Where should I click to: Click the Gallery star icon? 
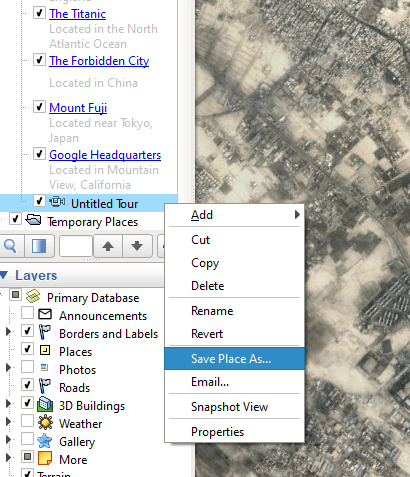click(45, 441)
